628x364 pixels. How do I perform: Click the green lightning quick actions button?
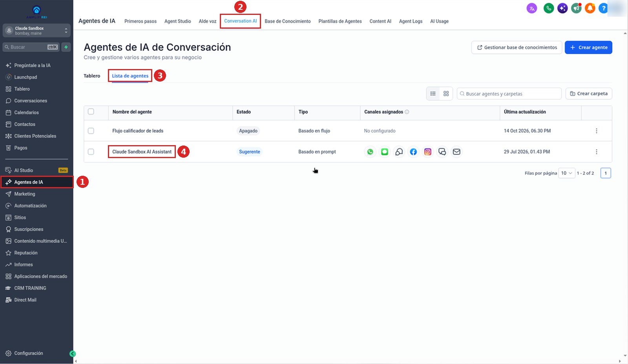66,47
